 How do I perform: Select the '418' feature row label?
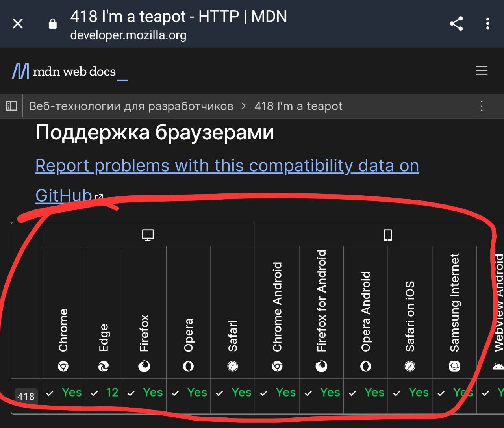coord(26,396)
